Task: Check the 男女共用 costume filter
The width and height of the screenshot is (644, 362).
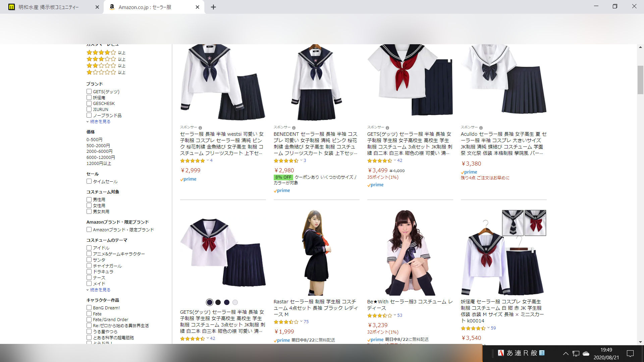Action: coord(89,212)
